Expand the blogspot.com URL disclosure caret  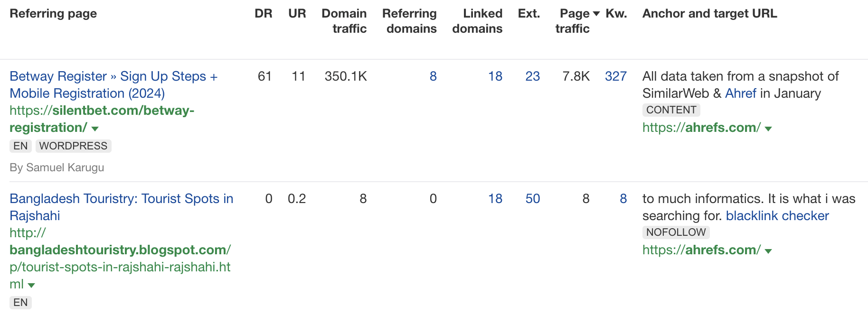tap(31, 285)
